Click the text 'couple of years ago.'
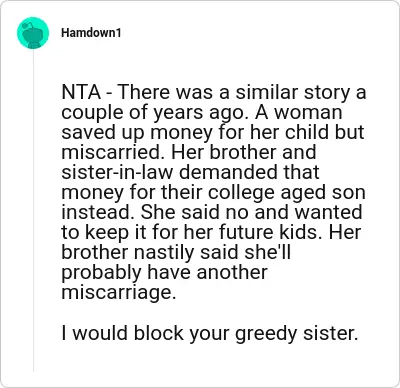 coord(156,113)
